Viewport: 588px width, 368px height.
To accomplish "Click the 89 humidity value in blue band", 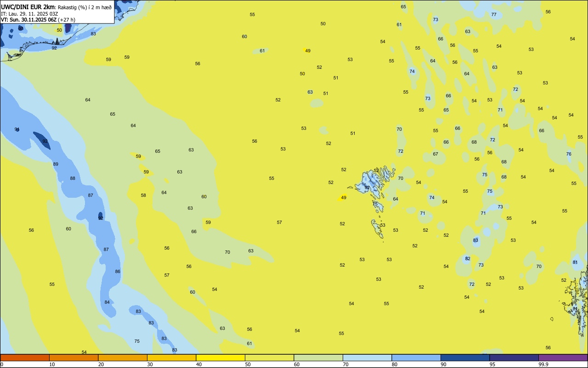I will click(56, 164).
